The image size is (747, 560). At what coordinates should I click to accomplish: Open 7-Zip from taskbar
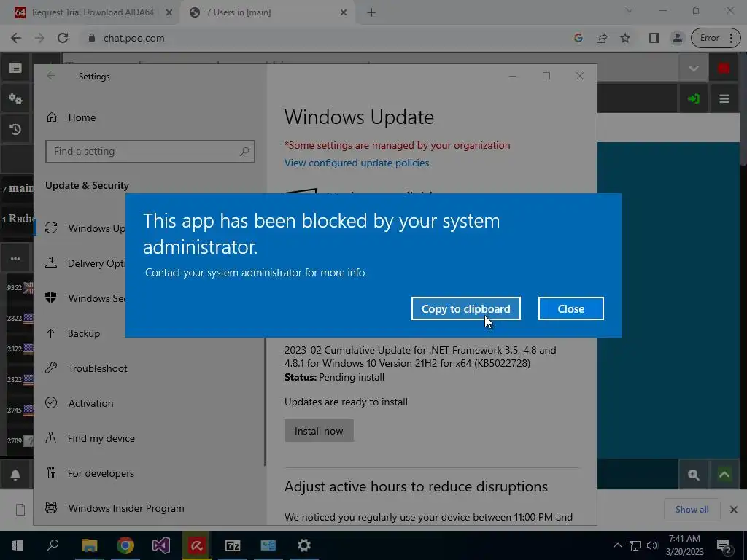tap(232, 545)
